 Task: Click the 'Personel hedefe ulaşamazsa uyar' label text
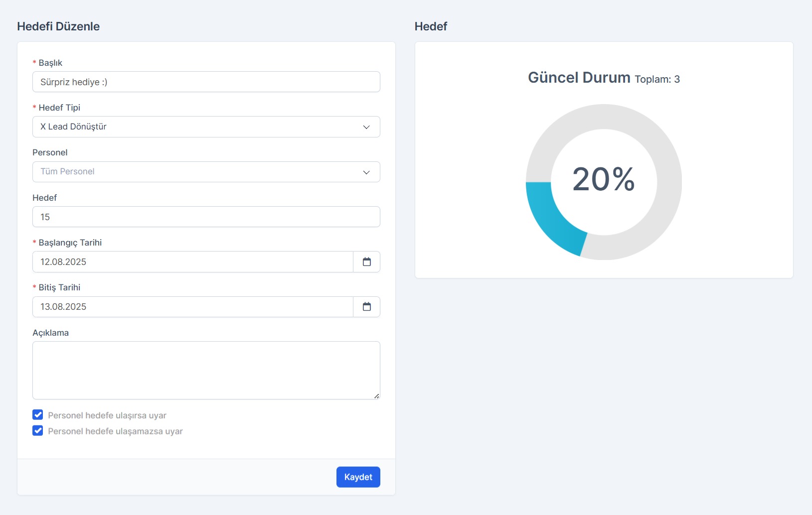pos(115,431)
